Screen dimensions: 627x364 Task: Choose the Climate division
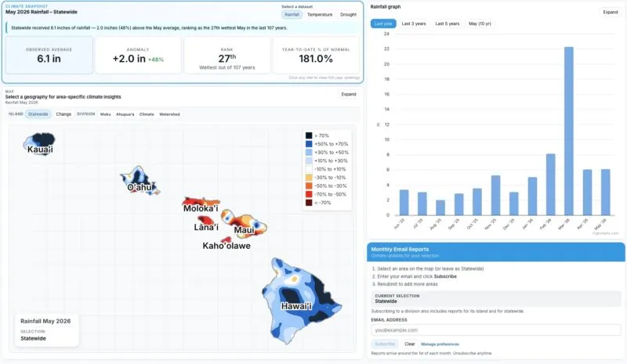click(147, 114)
